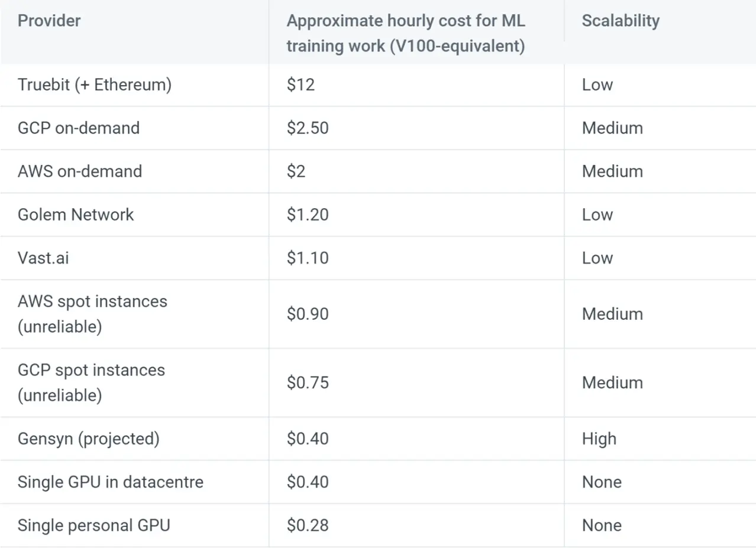The image size is (756, 548).
Task: Click the $2.50 cost value
Action: tap(308, 128)
